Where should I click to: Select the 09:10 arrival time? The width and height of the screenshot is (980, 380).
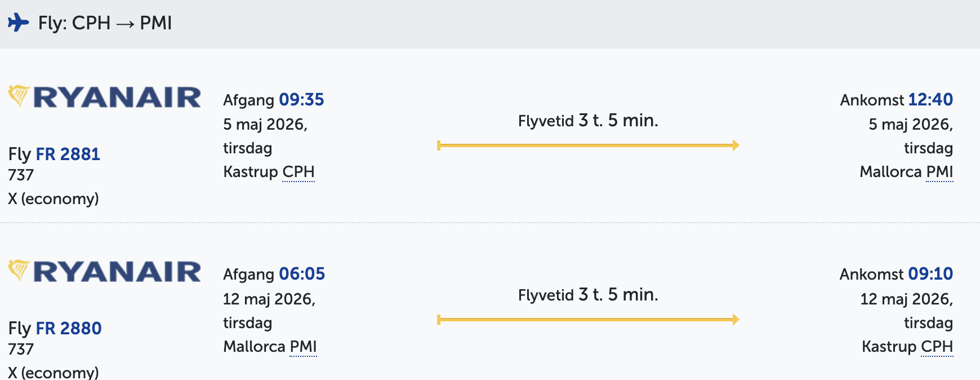(930, 274)
